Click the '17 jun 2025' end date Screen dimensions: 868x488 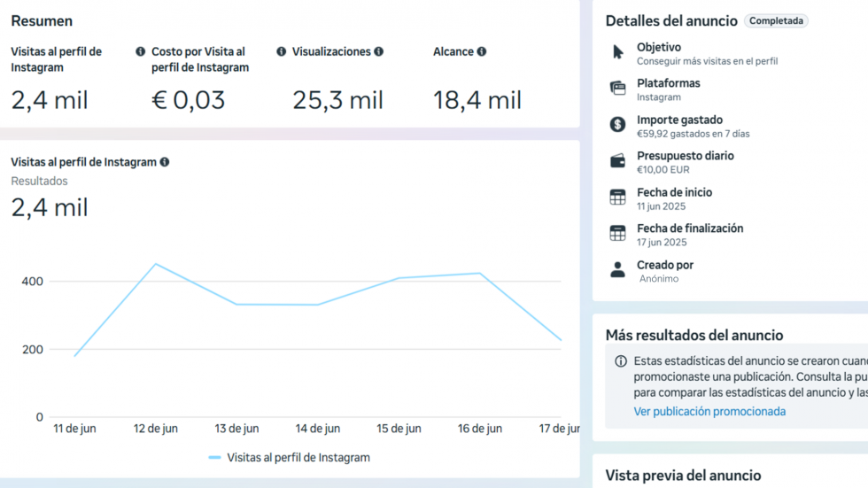pos(662,243)
